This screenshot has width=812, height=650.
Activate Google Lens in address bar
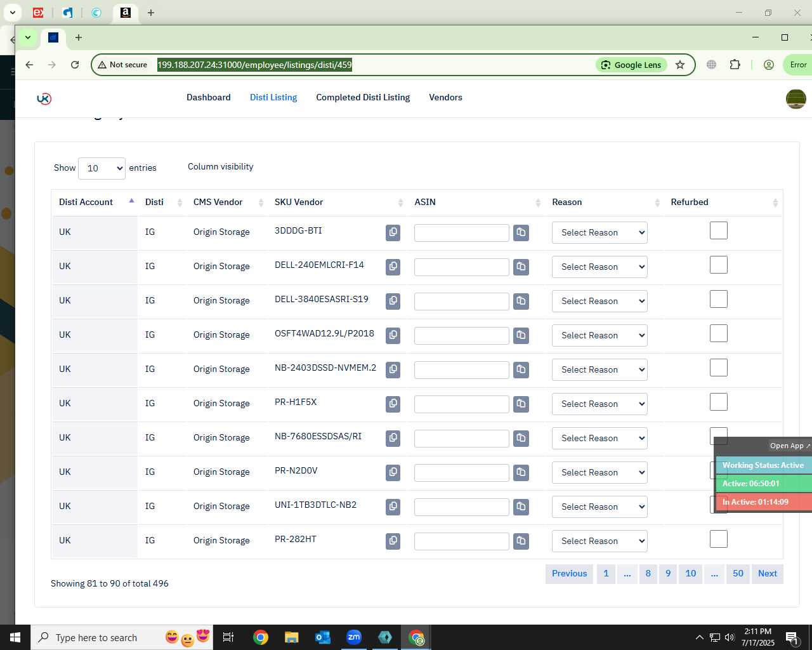point(632,65)
